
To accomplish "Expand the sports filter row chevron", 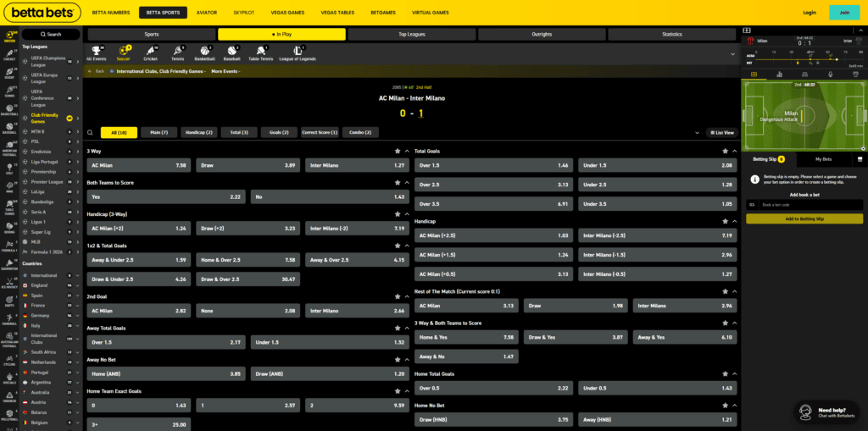I will coord(733,54).
